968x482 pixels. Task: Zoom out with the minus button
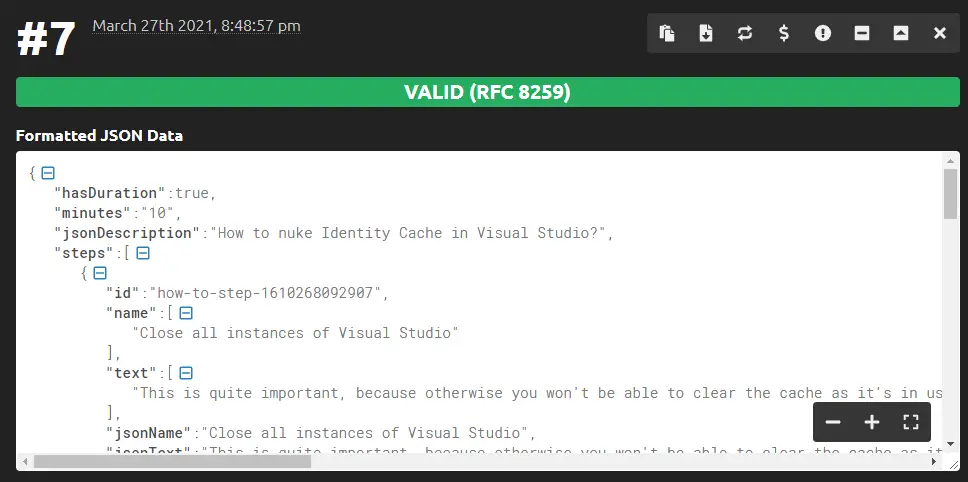click(x=833, y=422)
